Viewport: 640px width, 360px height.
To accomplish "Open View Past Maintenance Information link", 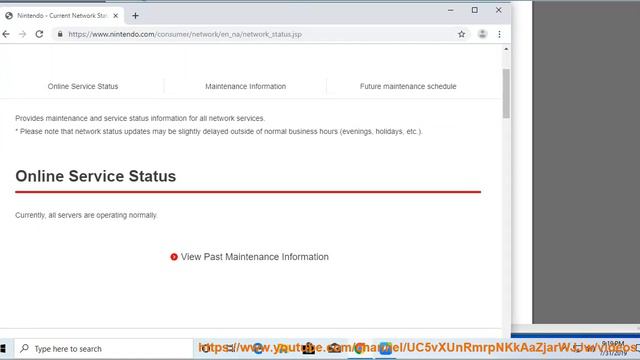I will [254, 257].
